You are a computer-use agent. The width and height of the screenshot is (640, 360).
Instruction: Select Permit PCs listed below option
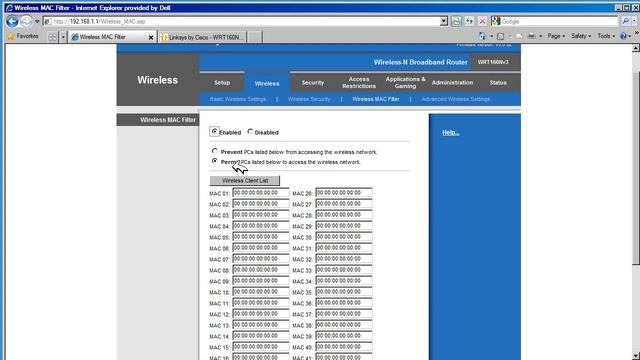point(215,161)
